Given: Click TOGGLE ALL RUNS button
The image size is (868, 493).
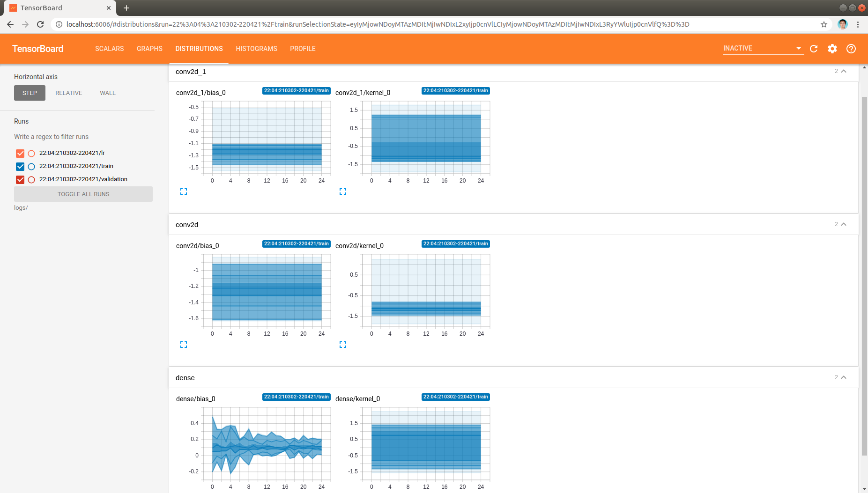Looking at the screenshot, I should (83, 194).
